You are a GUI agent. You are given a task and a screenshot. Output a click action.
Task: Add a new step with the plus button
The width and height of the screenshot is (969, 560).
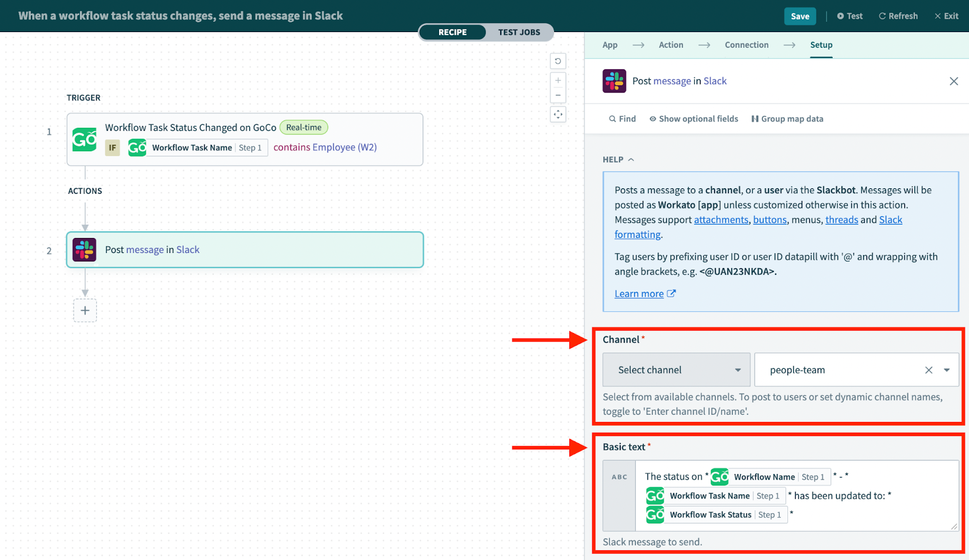[x=85, y=311]
